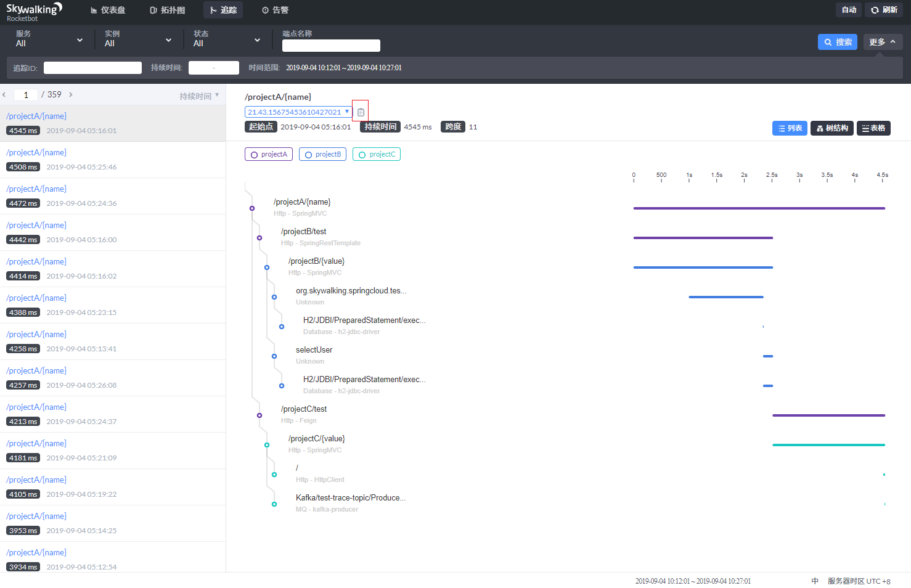Viewport: 911px width, 588px height.
Task: Open the 拓扑图 topology tab
Action: pyautogui.click(x=168, y=10)
